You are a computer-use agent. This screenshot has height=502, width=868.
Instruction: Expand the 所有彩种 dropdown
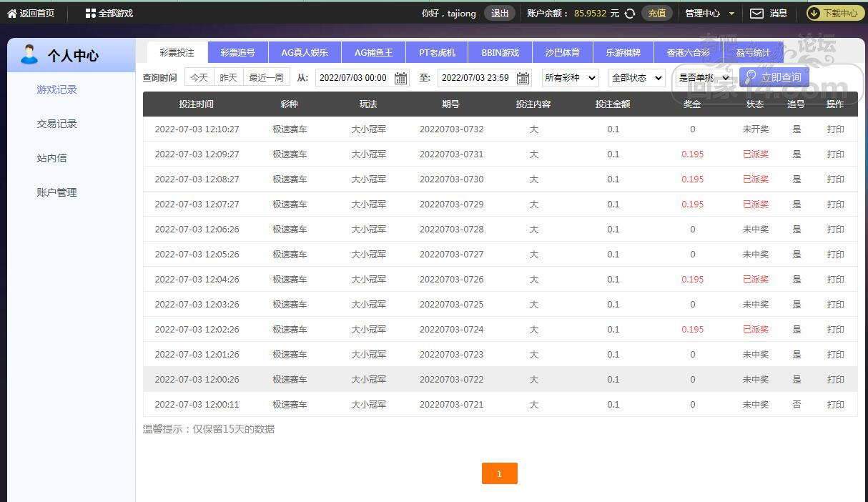[x=570, y=78]
